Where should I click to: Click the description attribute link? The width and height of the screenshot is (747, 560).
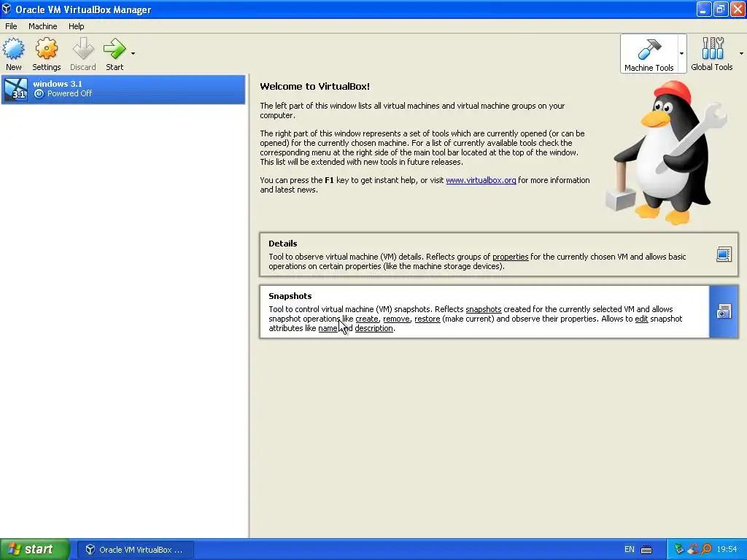pos(374,328)
